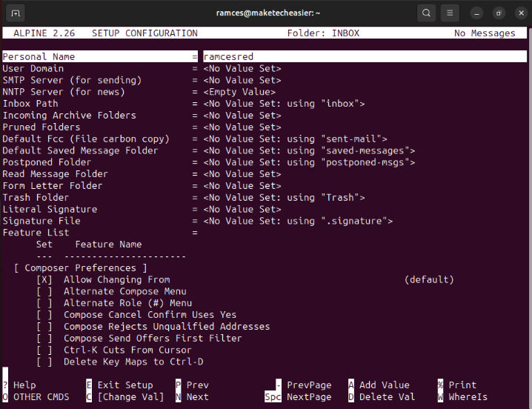Select the Personal Name value field
This screenshot has height=409, width=532.
pyautogui.click(x=365, y=57)
